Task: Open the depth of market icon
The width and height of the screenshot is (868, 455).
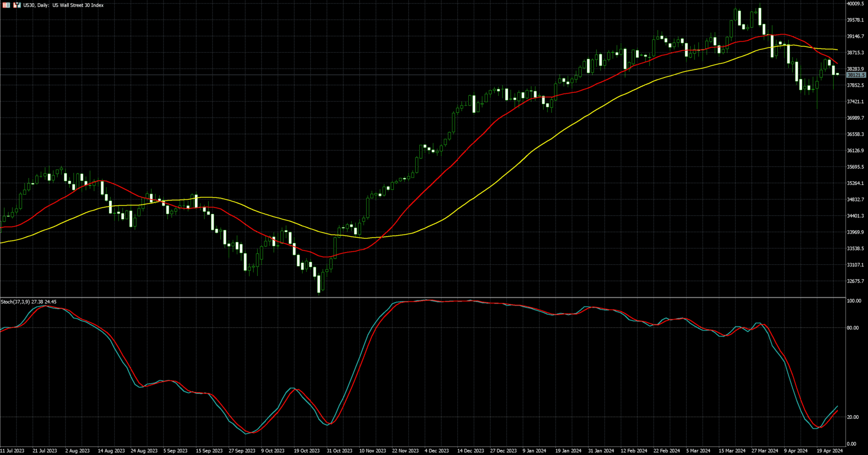Action: tap(6, 5)
